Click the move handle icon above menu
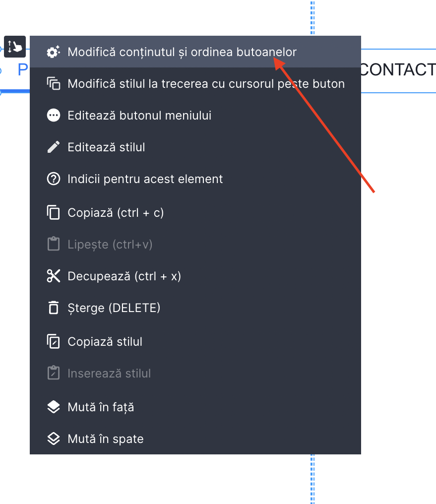Image resolution: width=436 pixels, height=504 pixels. tap(15, 47)
